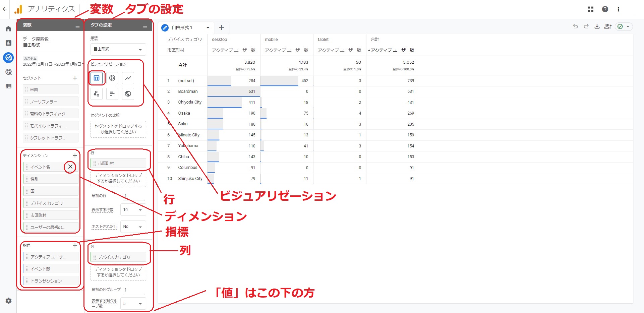The height and width of the screenshot is (313, 644).
Task: Select the タブレット トラフィック segment
Action: [x=51, y=138]
